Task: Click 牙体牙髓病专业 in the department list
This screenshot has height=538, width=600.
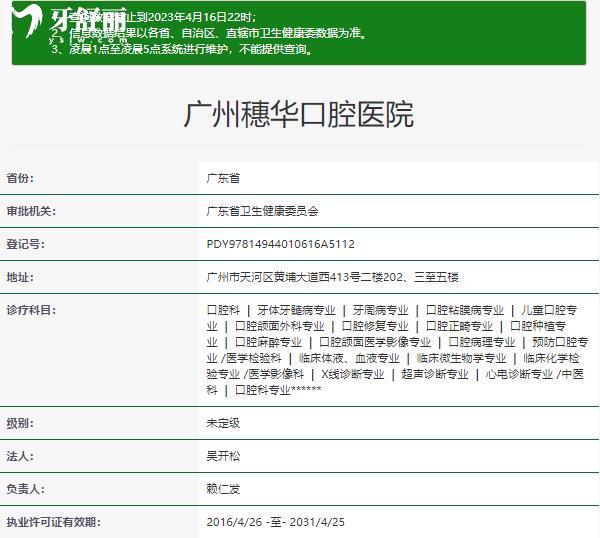Action: coord(296,310)
